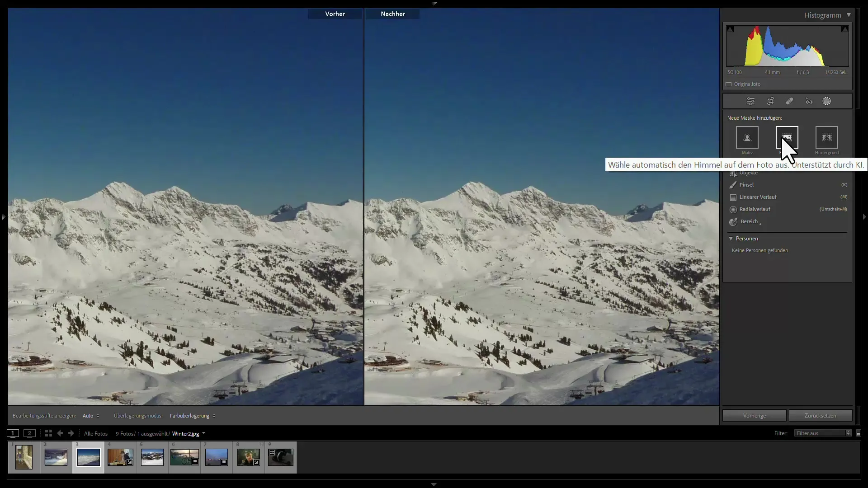
Task: Click the Vorher view label
Action: tap(335, 14)
